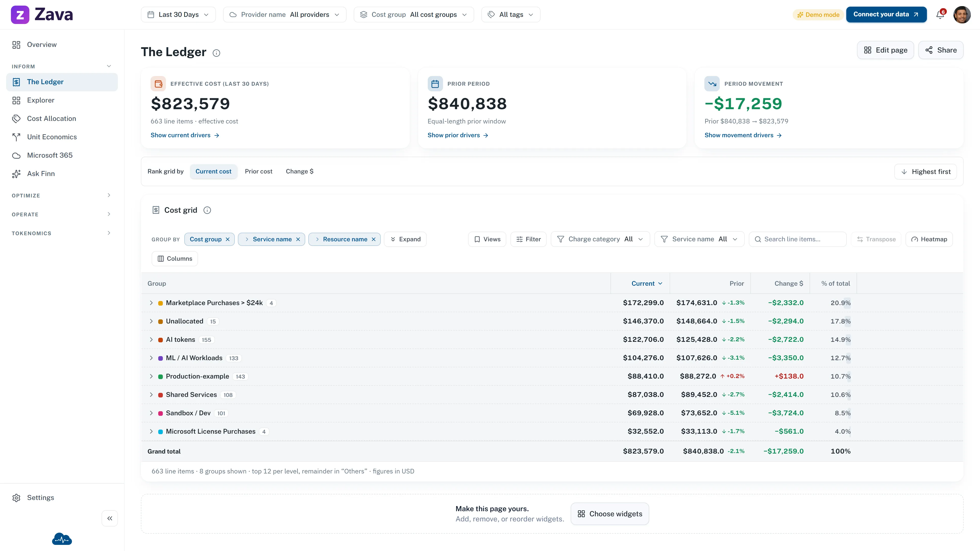Remove Resource name grouping chip
Viewport: 980px width, 551px height.
[374, 239]
